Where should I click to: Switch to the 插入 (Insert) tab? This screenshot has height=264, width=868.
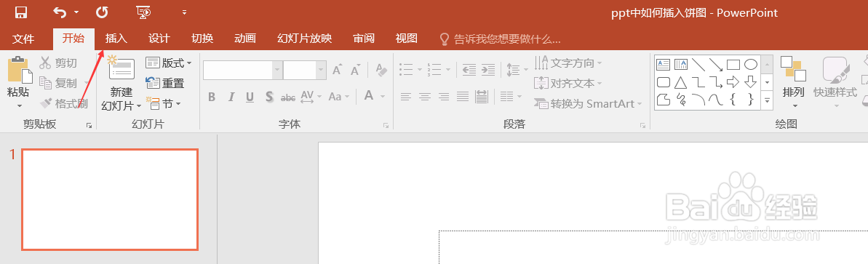[116, 39]
